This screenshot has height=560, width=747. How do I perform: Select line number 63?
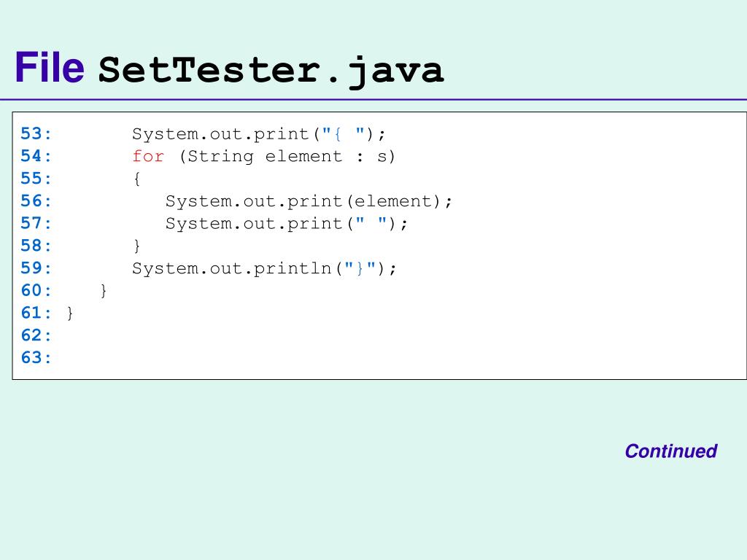(36, 357)
